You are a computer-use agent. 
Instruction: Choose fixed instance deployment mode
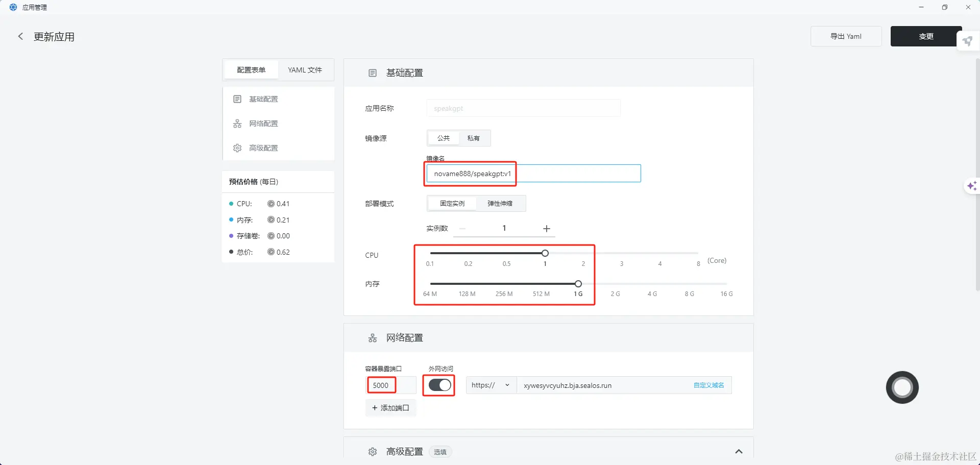coord(452,204)
